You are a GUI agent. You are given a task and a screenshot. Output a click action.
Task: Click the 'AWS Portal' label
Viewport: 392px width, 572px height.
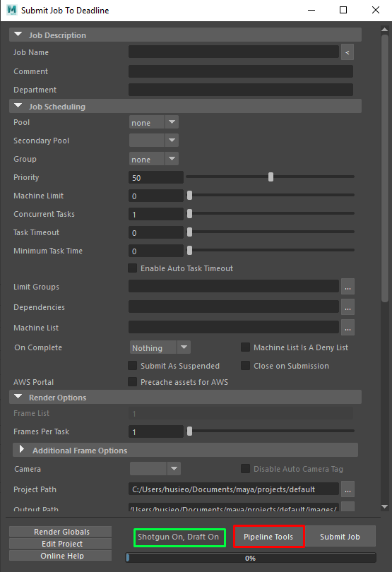point(34,382)
